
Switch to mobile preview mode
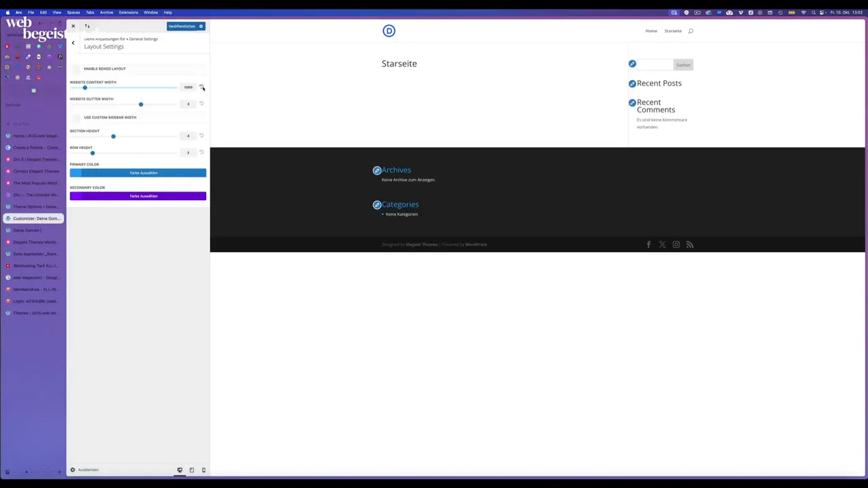(x=203, y=470)
